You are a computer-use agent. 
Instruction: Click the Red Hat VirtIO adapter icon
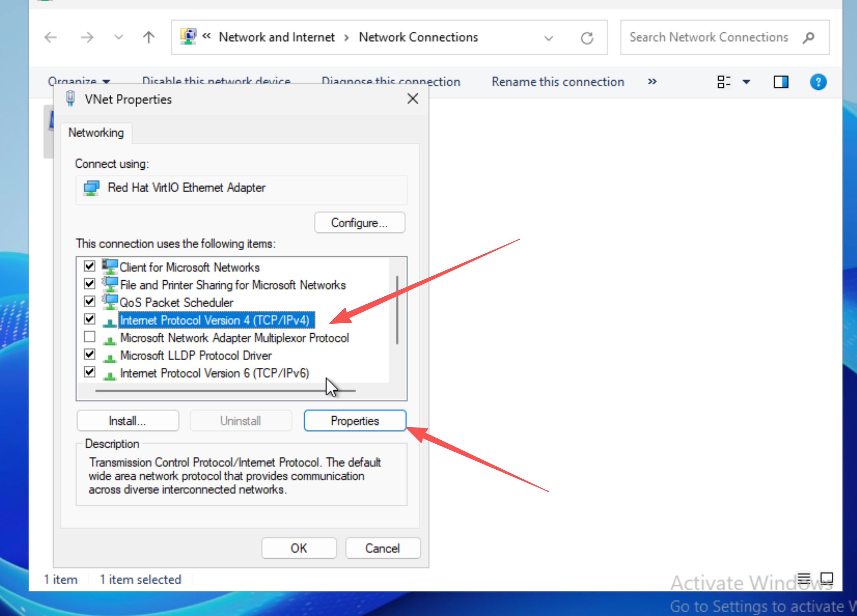[91, 188]
